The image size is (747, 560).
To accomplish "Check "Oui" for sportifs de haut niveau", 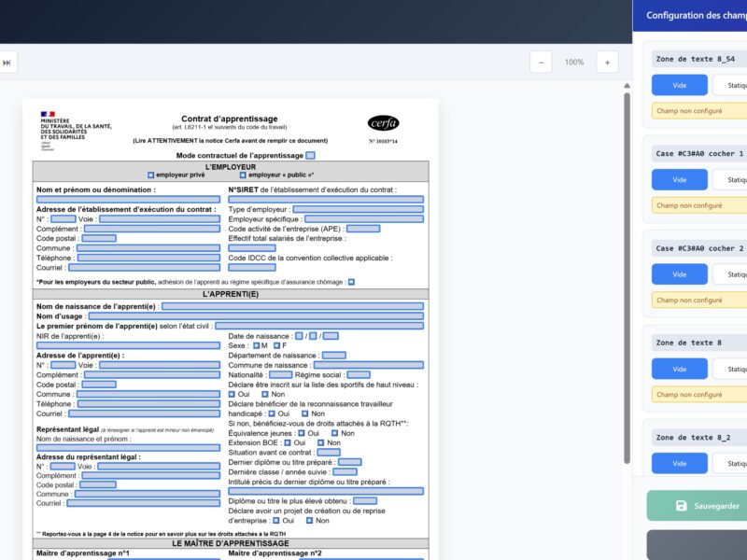I will (233, 394).
